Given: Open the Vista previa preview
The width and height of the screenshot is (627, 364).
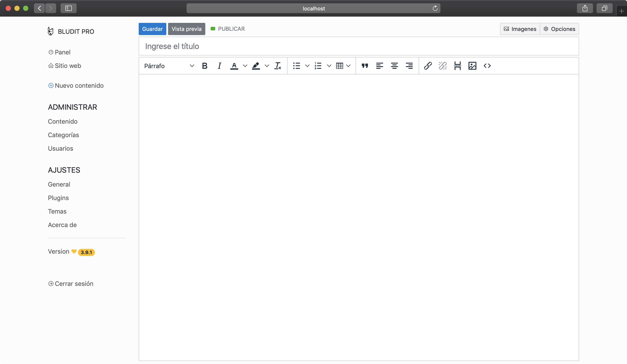Looking at the screenshot, I should [x=186, y=29].
